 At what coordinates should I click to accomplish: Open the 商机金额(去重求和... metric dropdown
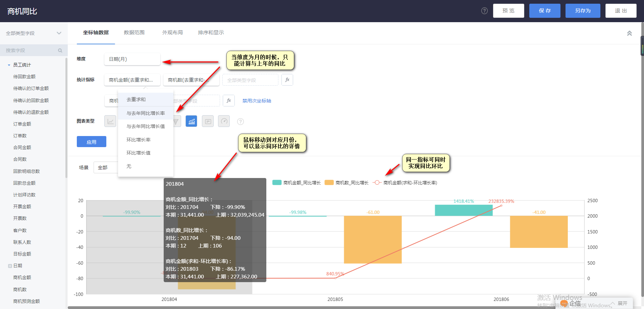coord(132,80)
